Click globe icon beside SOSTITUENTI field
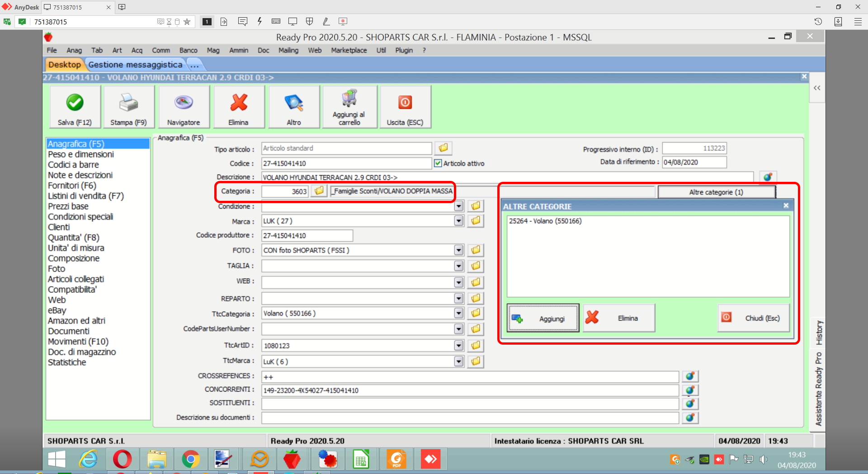The width and height of the screenshot is (868, 474). [x=690, y=403]
